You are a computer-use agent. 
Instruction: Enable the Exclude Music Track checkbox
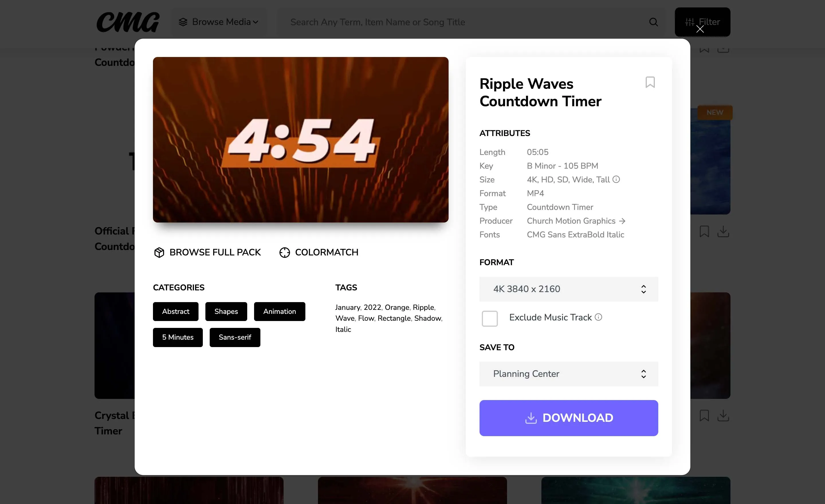coord(490,319)
